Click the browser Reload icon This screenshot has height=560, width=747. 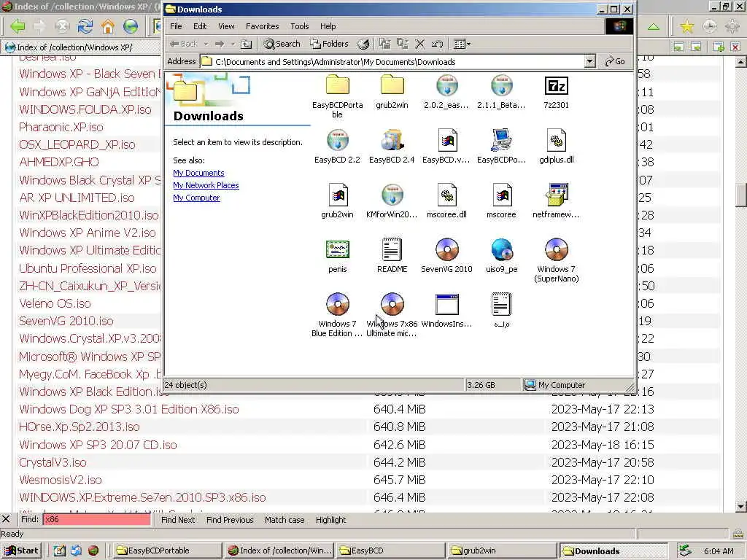click(x=85, y=26)
